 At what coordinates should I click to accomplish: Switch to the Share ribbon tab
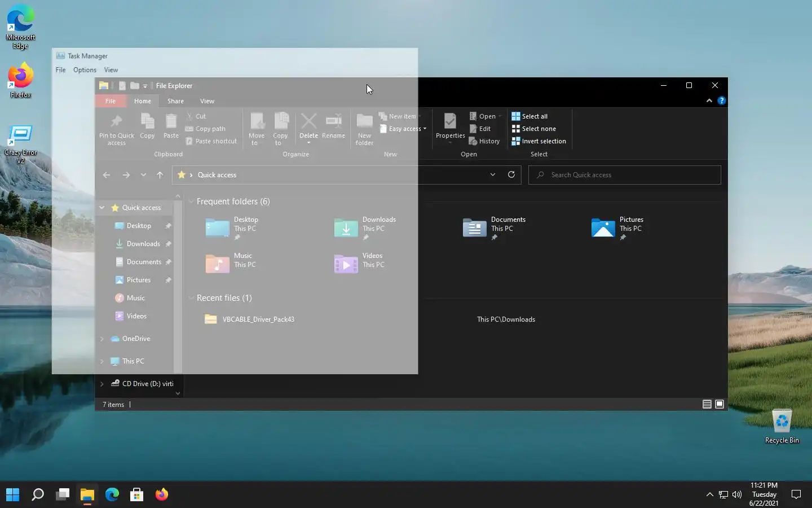[175, 101]
